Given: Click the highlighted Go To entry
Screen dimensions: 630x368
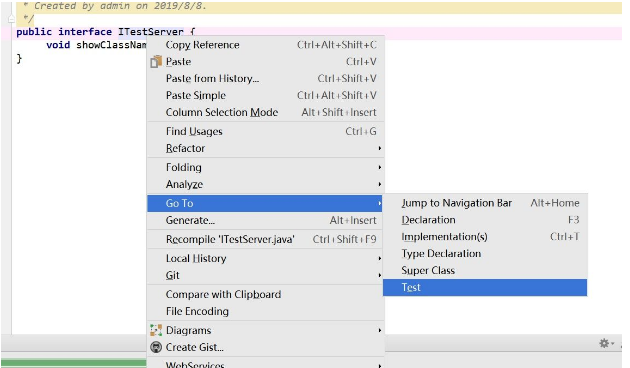Looking at the screenshot, I should point(265,203).
